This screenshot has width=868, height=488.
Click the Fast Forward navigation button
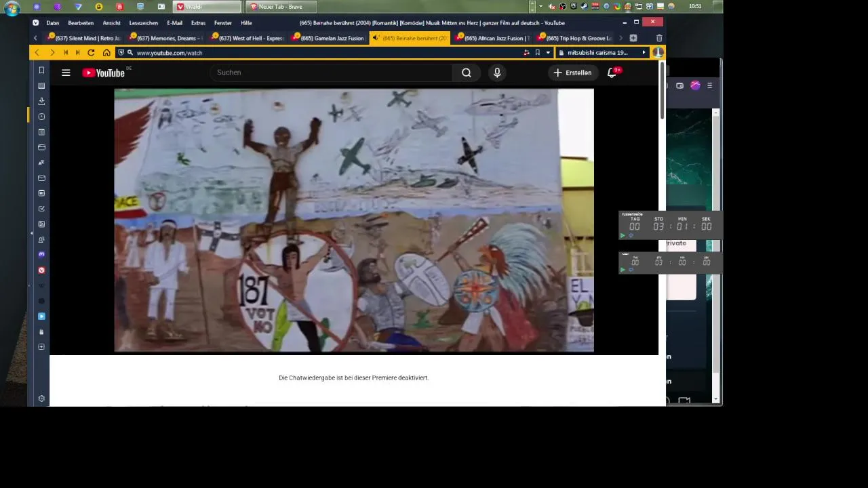pyautogui.click(x=78, y=52)
